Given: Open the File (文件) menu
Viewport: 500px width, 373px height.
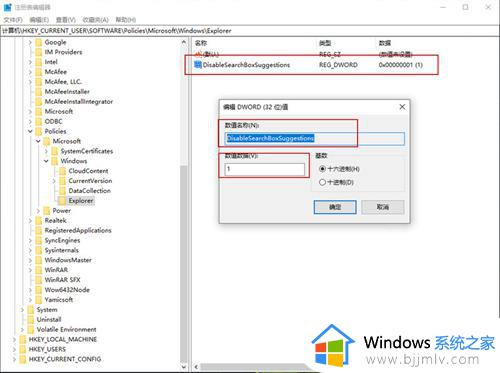Looking at the screenshot, I should coord(13,20).
